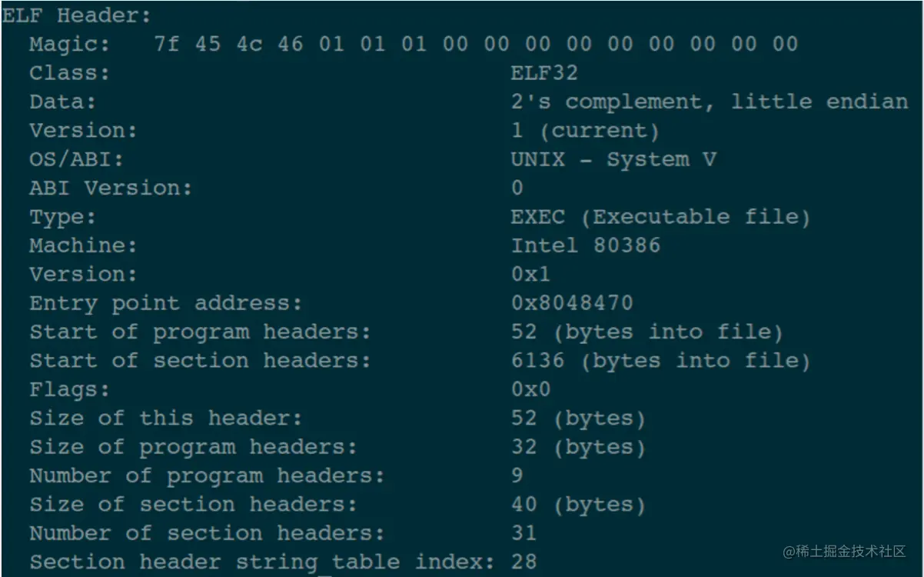
Task: Click the Version 0x1 value
Action: 531,275
